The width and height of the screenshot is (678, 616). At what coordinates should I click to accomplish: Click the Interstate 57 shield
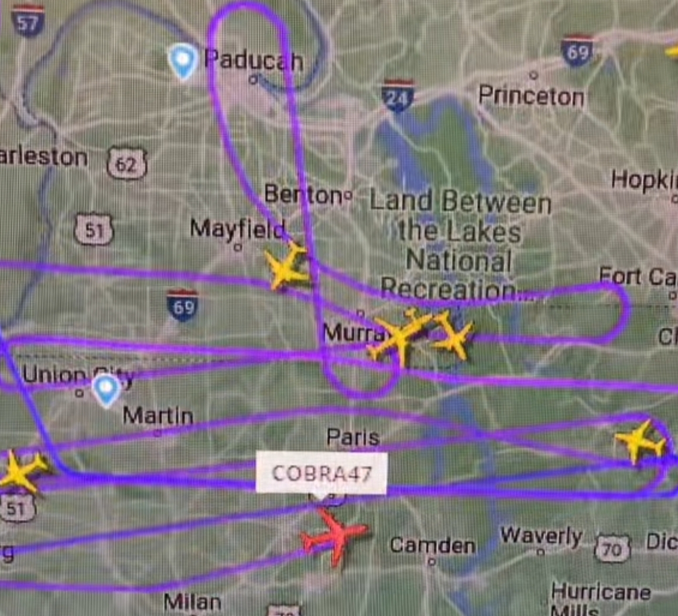(28, 21)
